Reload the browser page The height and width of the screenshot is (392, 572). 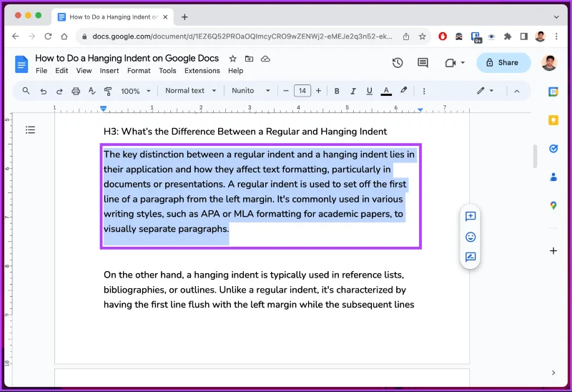(48, 36)
